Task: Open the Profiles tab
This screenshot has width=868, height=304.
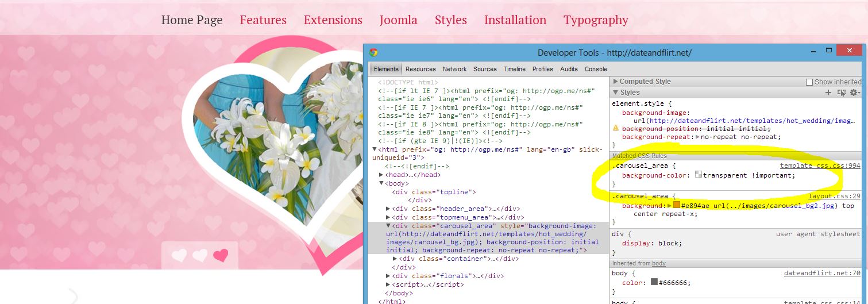Action: [542, 69]
